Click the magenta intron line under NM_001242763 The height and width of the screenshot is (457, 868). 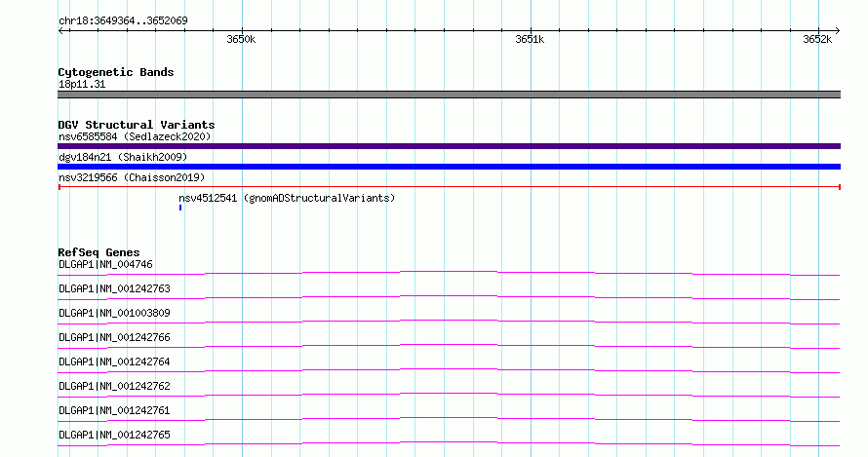[x=449, y=296]
